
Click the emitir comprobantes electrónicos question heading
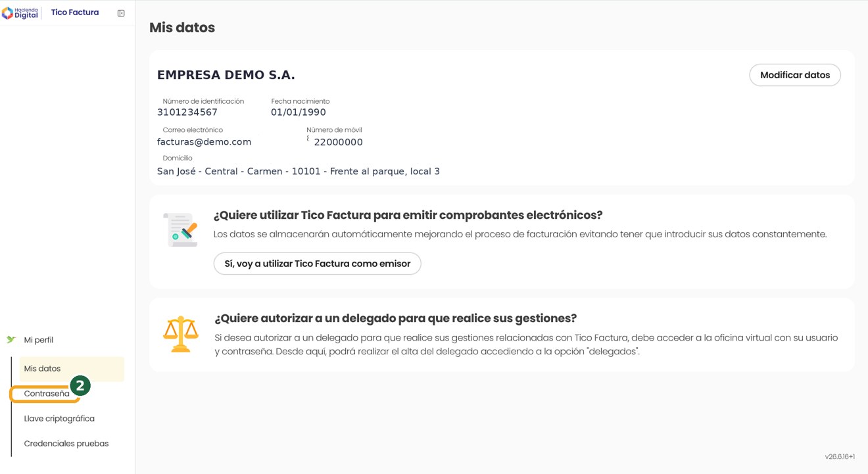408,215
